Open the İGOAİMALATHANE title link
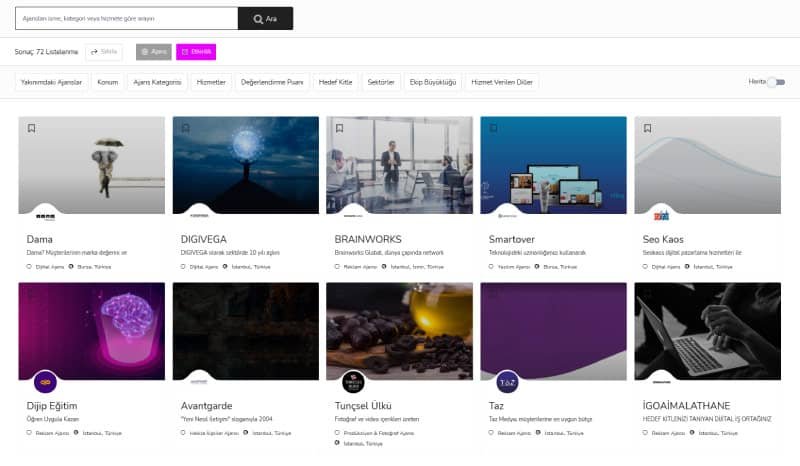800x466 pixels. coord(686,406)
